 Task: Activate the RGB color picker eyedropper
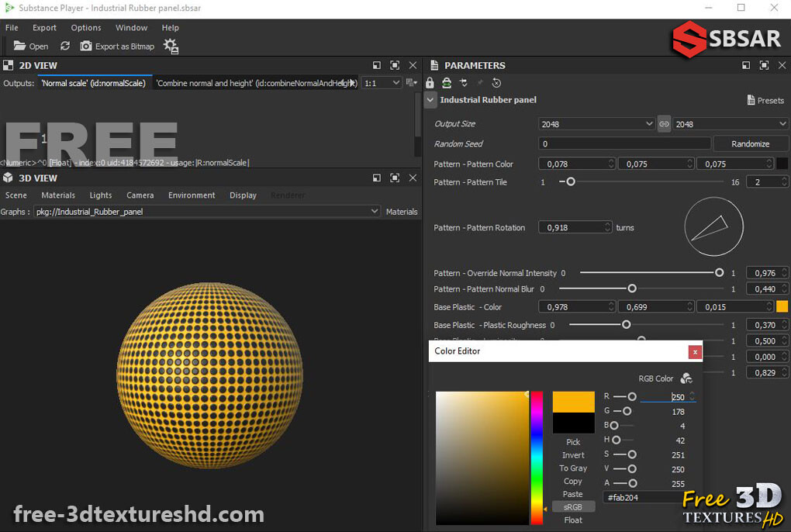pyautogui.click(x=686, y=378)
